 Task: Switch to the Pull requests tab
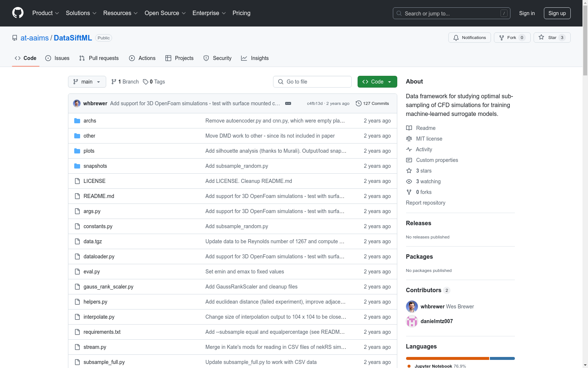99,58
